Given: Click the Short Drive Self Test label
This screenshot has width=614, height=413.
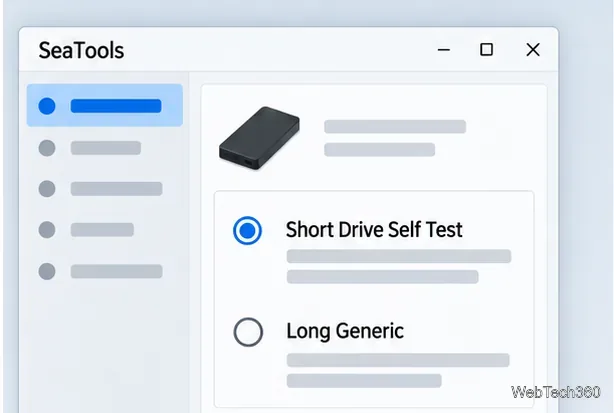Looking at the screenshot, I should [374, 229].
